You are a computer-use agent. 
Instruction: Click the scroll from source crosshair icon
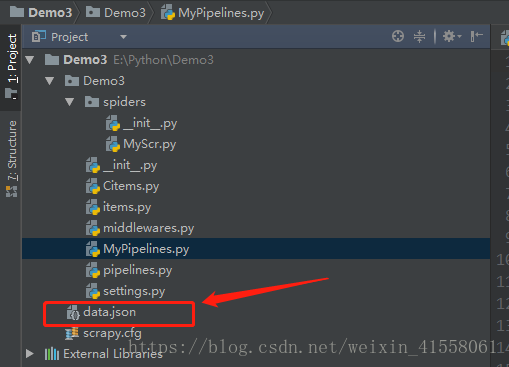[x=398, y=36]
